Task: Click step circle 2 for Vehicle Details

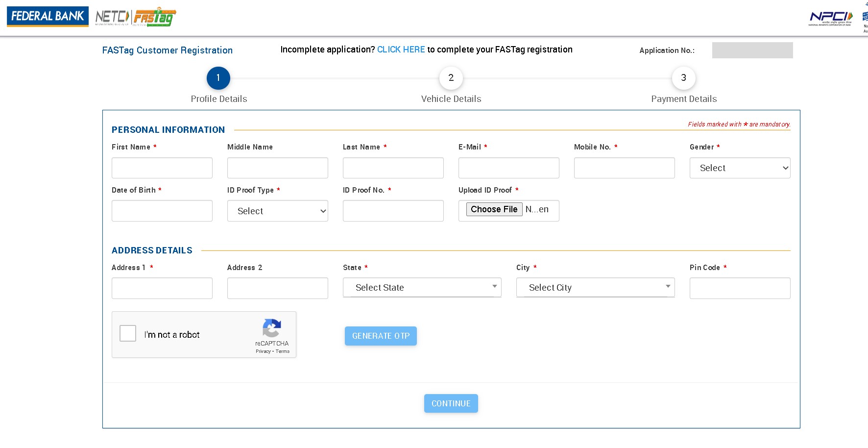Action: coord(451,78)
